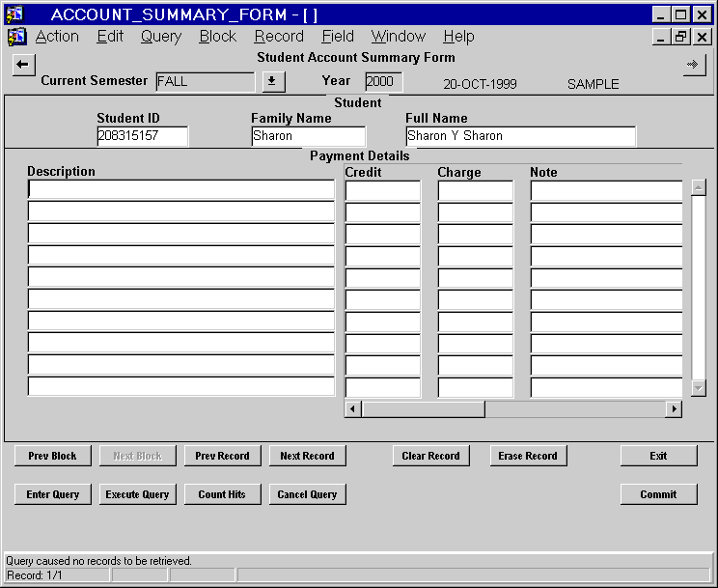Click the Exit button
The height and width of the screenshot is (588, 718).
658,456
